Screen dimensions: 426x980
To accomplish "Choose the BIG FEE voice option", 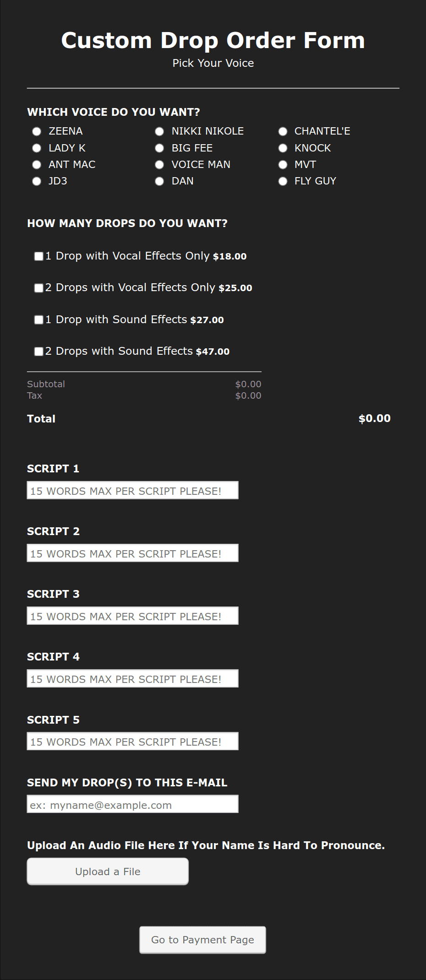I will point(159,148).
